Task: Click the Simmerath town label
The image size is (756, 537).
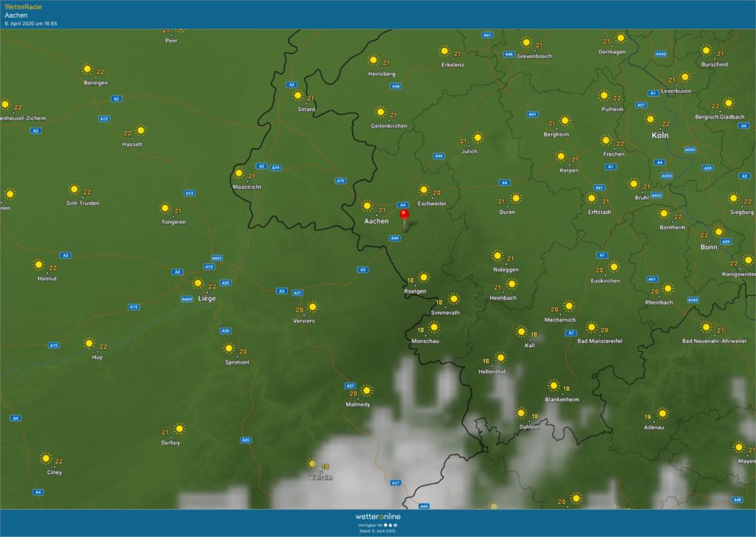Action: [x=445, y=313]
